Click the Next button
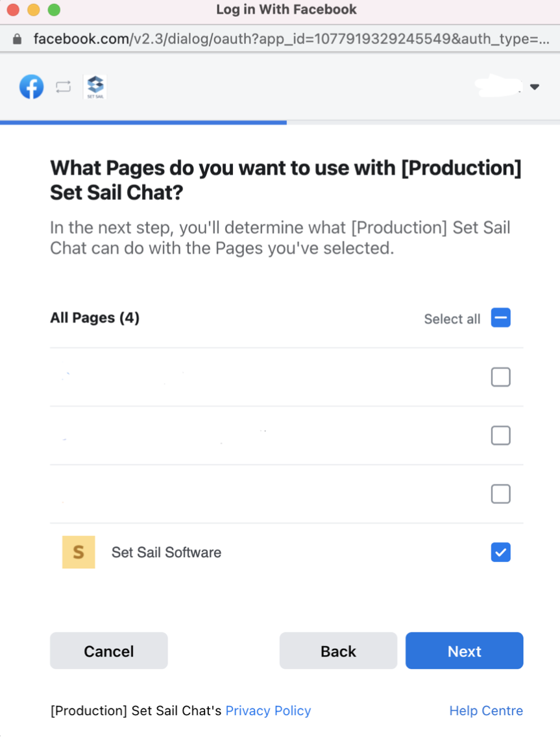Viewport: 560px width, 737px height. tap(464, 651)
